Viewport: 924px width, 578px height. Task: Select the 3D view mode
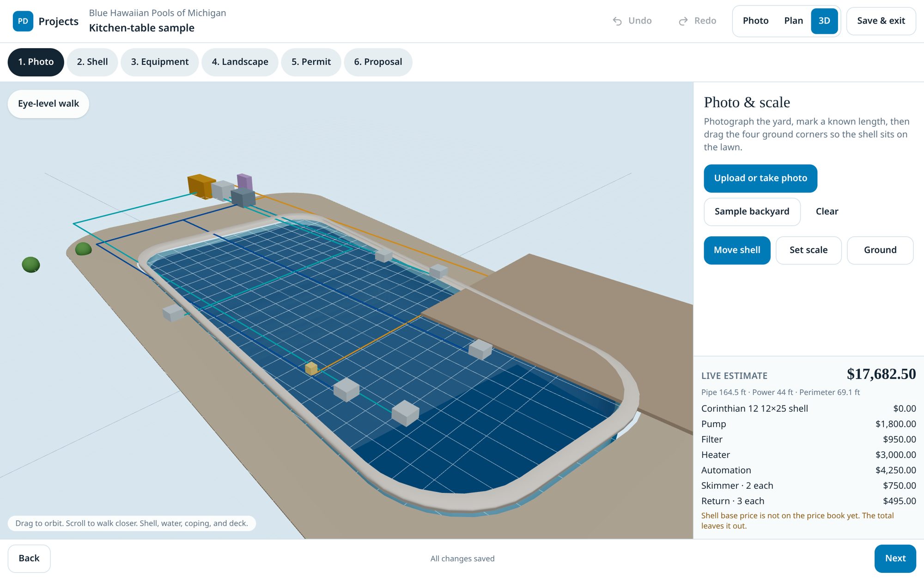point(824,21)
